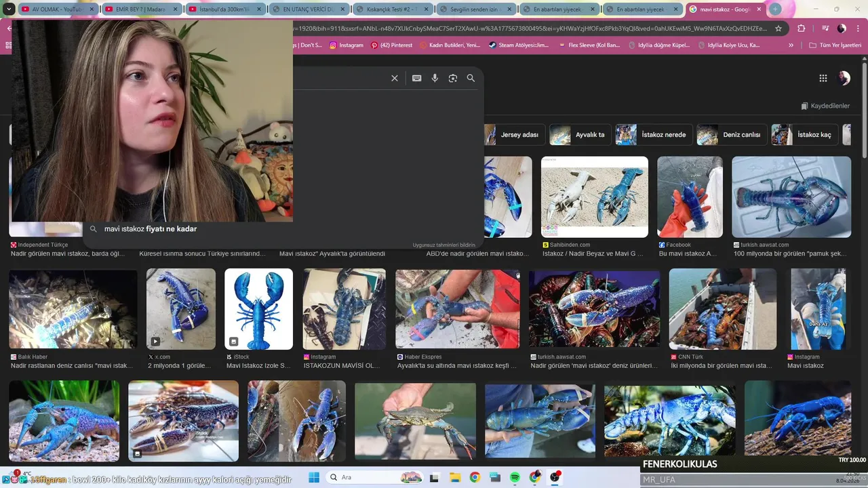Switch to the EN UTANÇ VERİCİ tab

pyautogui.click(x=309, y=9)
